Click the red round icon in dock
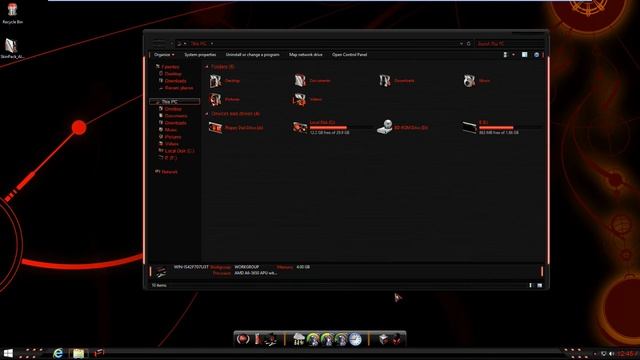The height and width of the screenshot is (360, 640). tap(243, 339)
